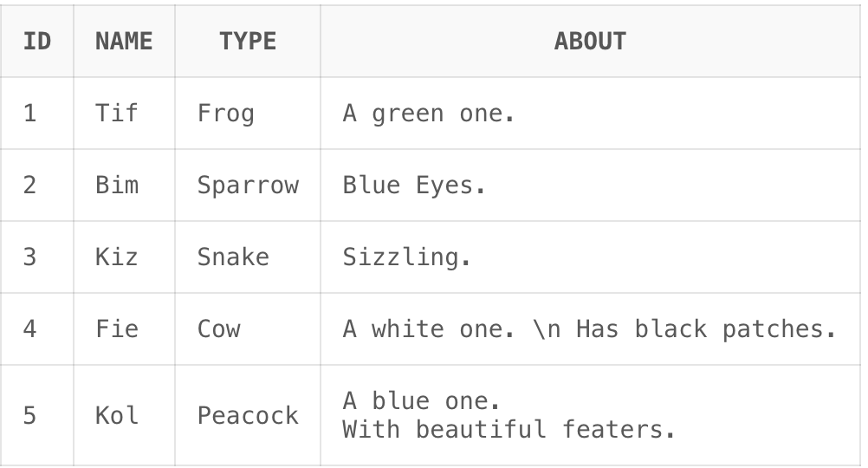Click the 'Has black patches' description
This screenshot has width=868, height=468.
[705, 328]
